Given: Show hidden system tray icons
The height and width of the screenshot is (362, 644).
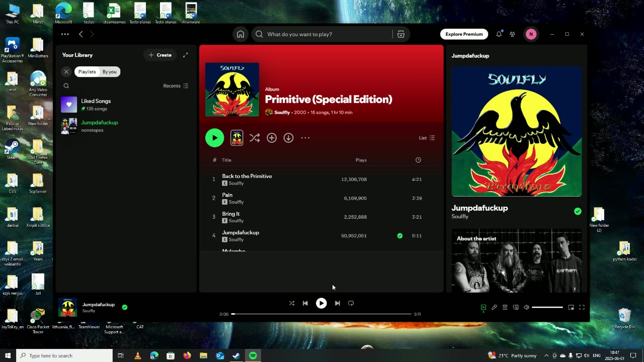Looking at the screenshot, I should 546,355.
